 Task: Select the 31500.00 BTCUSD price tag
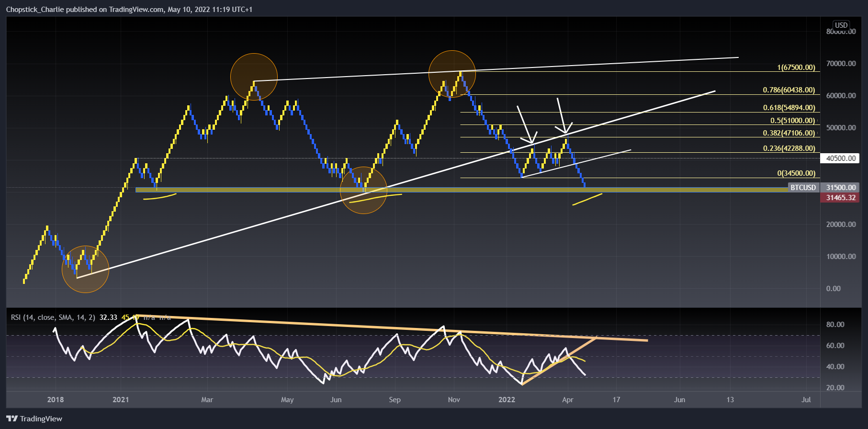(x=840, y=188)
